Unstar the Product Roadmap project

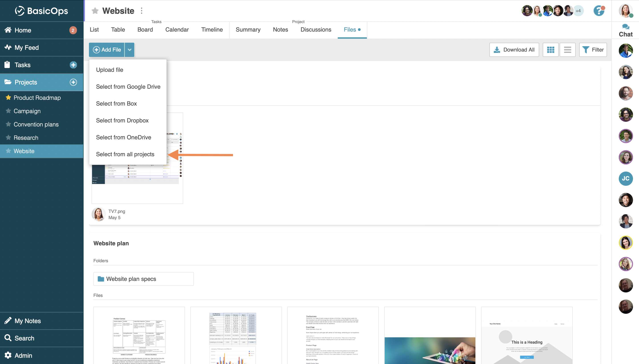click(8, 98)
